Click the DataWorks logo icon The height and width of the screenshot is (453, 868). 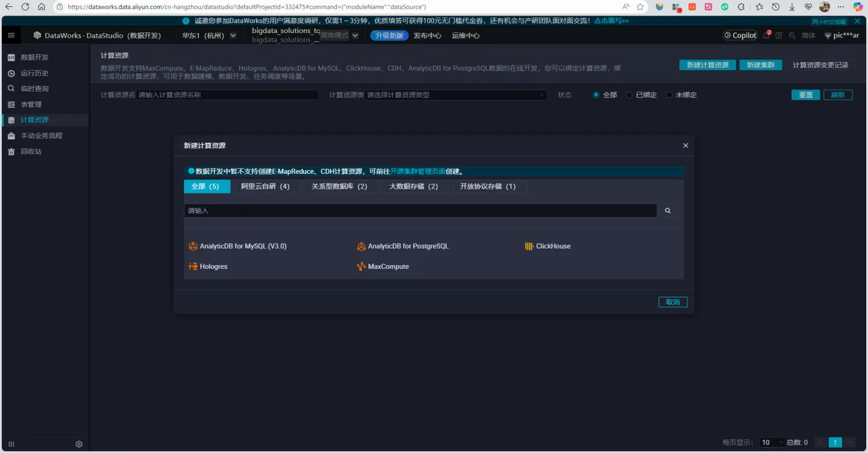click(x=37, y=35)
